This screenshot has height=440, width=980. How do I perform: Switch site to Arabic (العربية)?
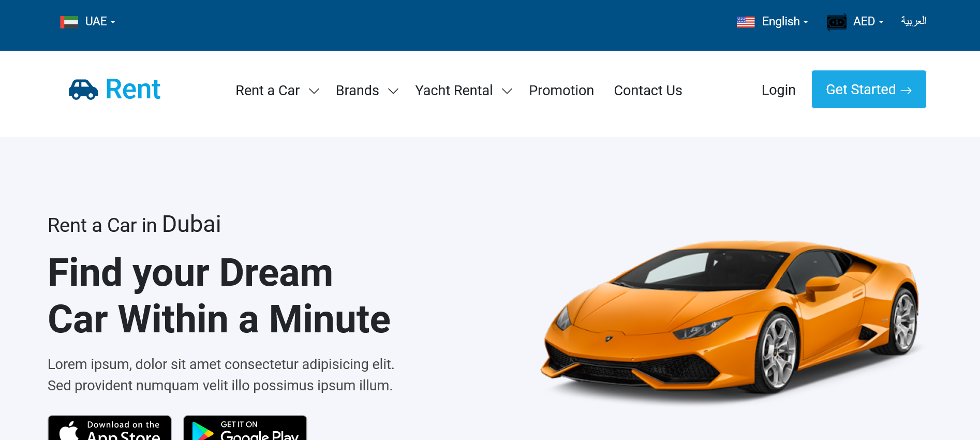[x=913, y=21]
